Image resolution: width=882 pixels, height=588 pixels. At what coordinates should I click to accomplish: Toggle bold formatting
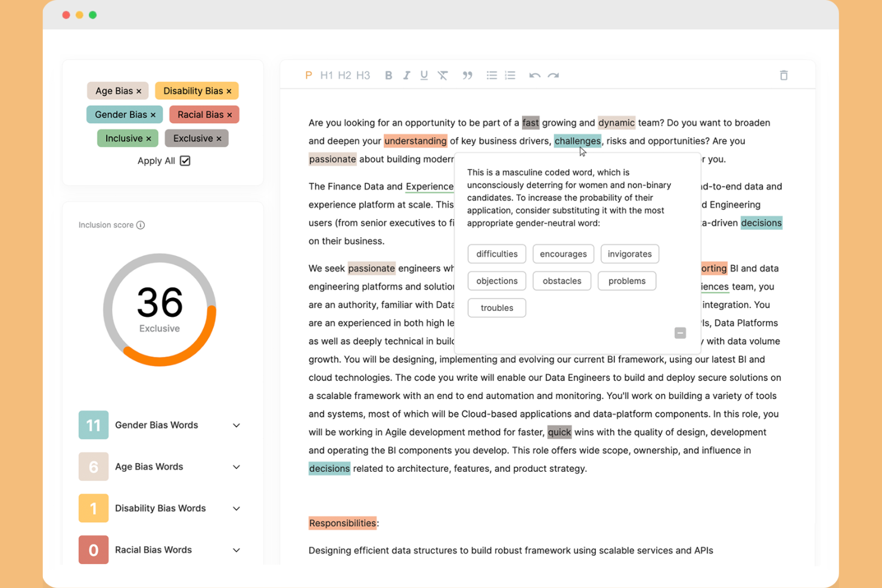[389, 75]
